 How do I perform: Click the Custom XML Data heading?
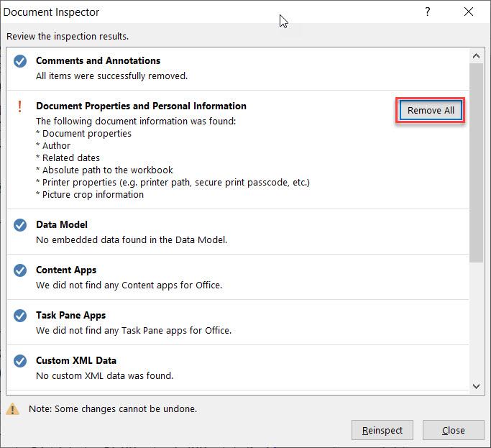point(76,360)
